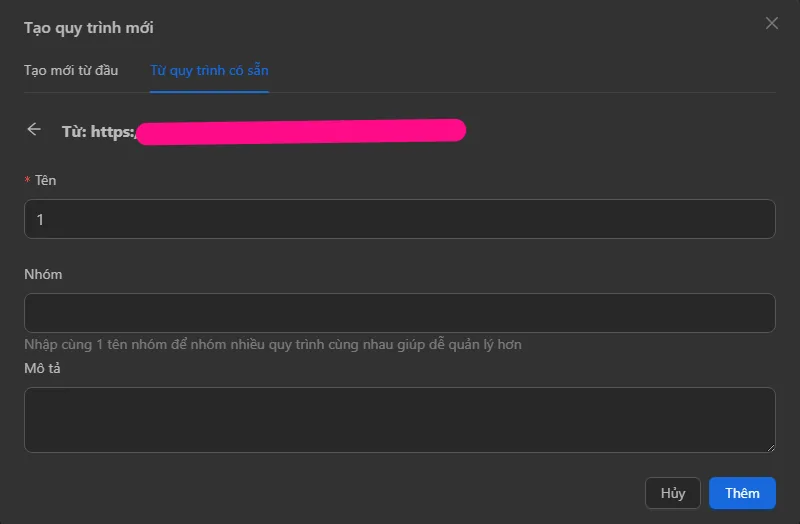The height and width of the screenshot is (524, 800).
Task: Confirm with the Thêm button
Action: click(x=742, y=493)
